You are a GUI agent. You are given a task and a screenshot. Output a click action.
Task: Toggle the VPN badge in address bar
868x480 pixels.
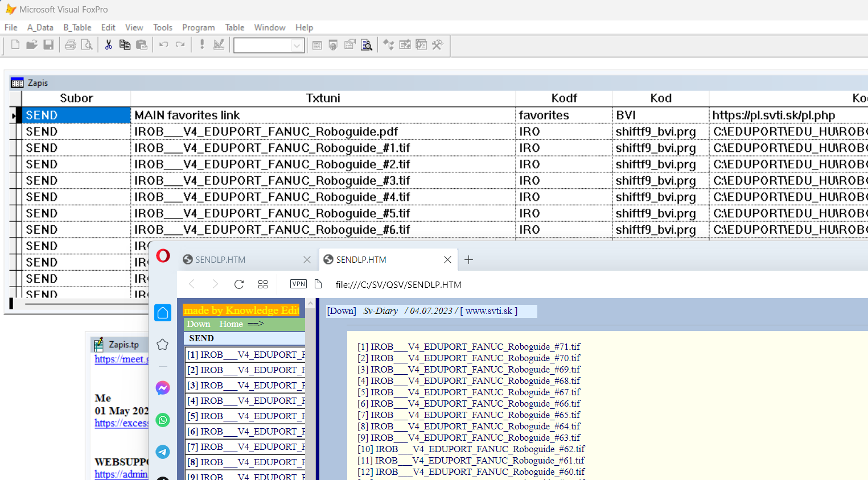point(298,284)
